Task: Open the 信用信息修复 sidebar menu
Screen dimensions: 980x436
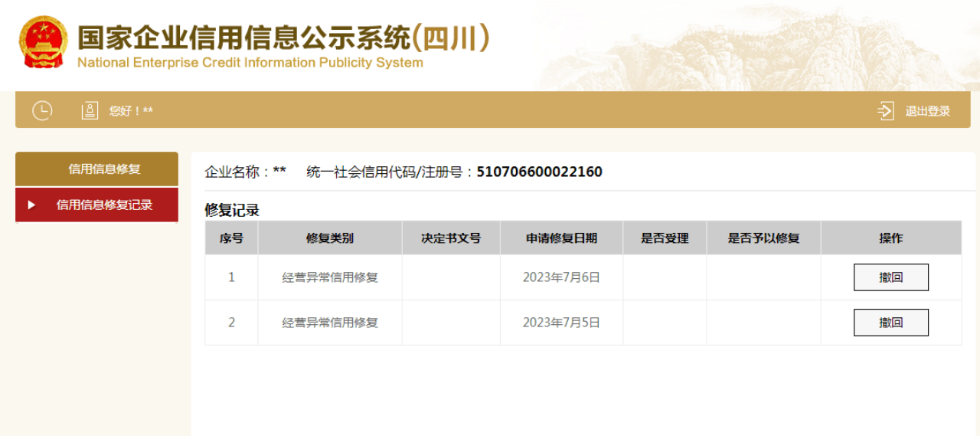Action: pyautogui.click(x=96, y=169)
